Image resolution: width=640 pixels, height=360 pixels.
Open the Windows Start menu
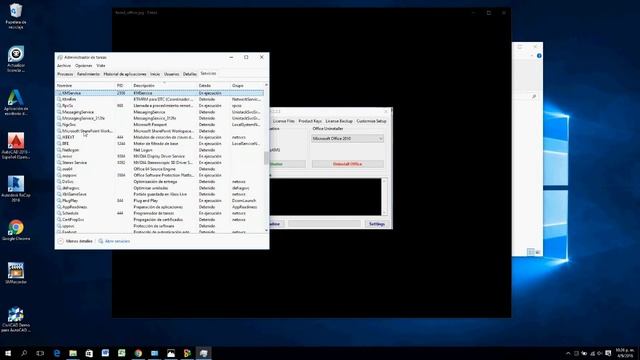pyautogui.click(x=8, y=353)
